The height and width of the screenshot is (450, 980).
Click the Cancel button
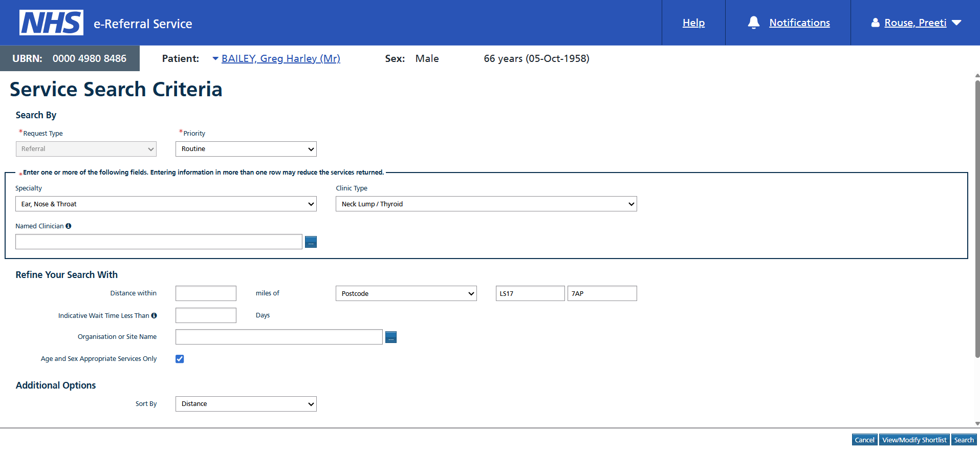click(x=864, y=440)
